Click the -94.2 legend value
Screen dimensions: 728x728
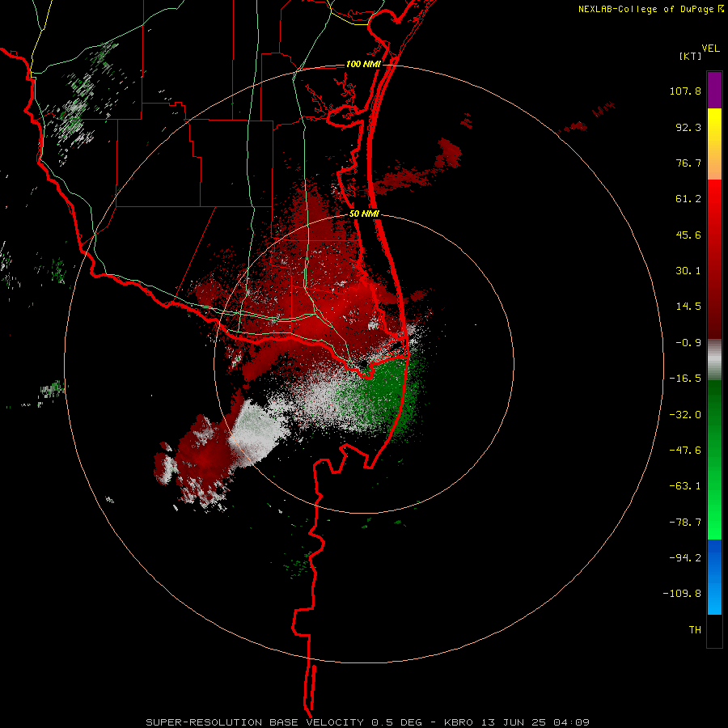(685, 557)
